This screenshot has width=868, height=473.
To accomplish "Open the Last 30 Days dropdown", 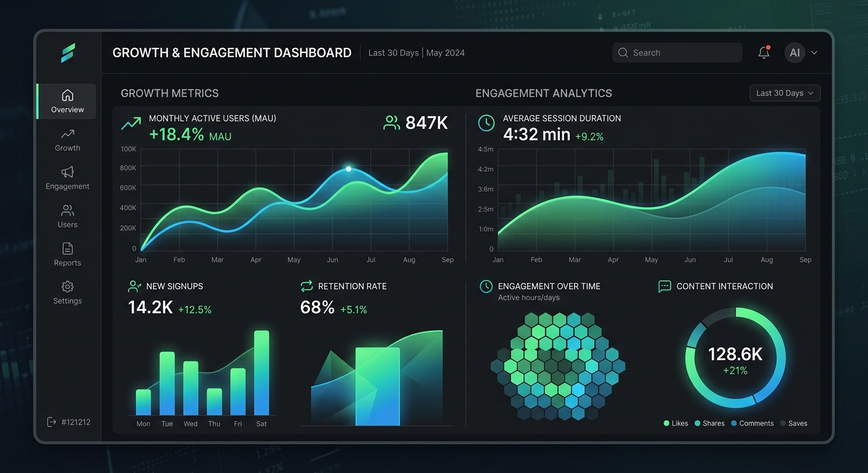I will click(784, 92).
